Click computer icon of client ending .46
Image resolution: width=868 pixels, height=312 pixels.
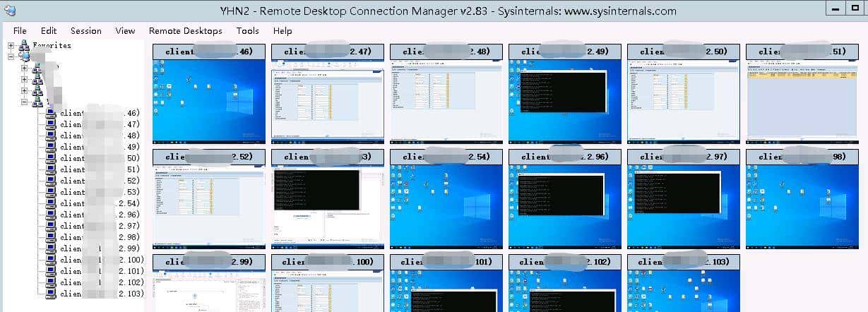point(51,113)
